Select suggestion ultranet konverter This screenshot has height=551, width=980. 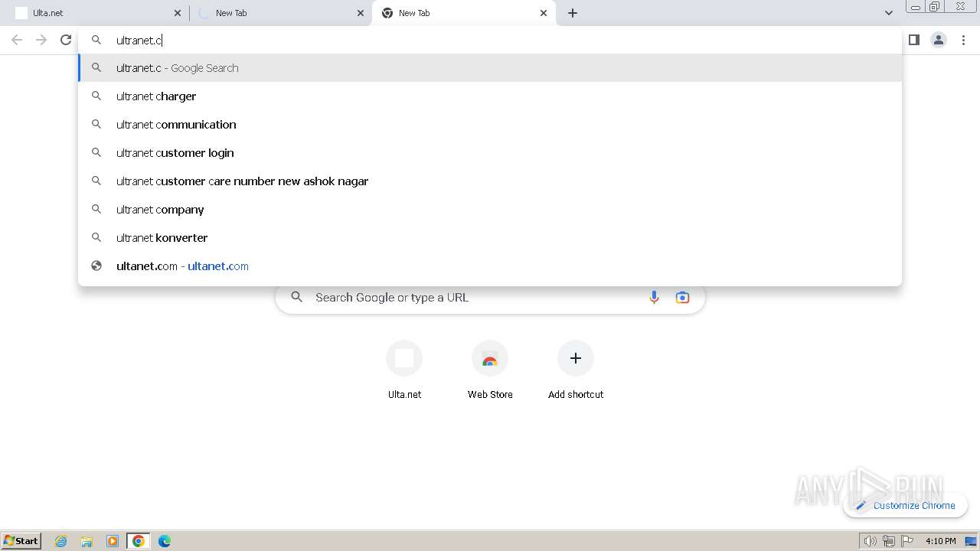click(x=490, y=238)
